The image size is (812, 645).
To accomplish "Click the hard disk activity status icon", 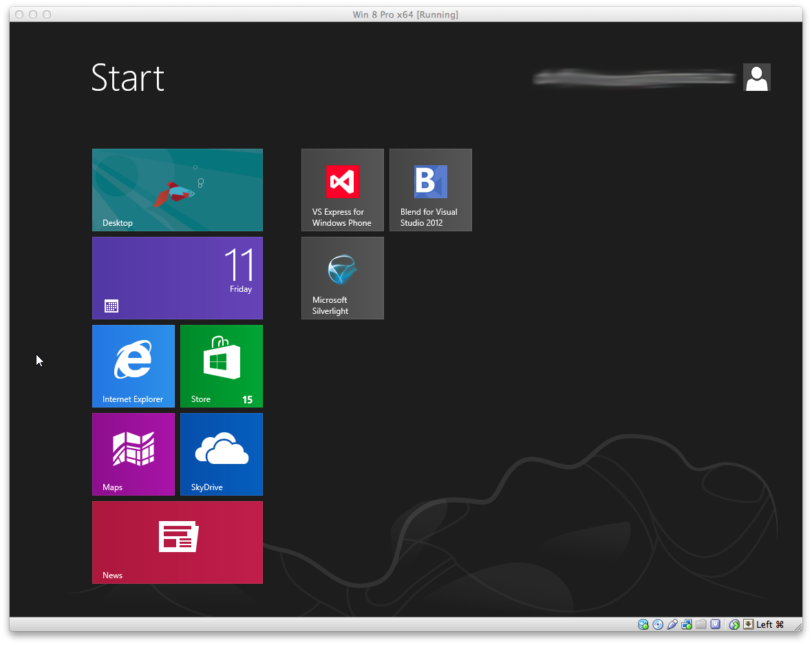I will (x=643, y=624).
